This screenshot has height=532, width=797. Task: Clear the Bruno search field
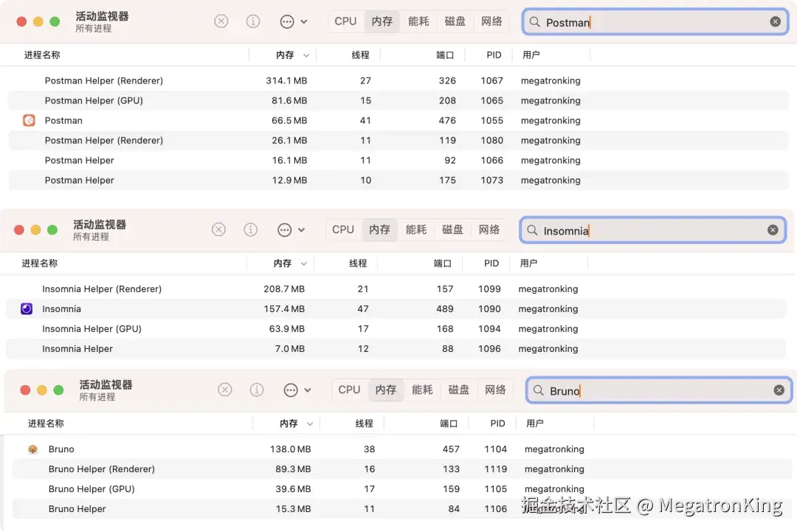pyautogui.click(x=779, y=390)
